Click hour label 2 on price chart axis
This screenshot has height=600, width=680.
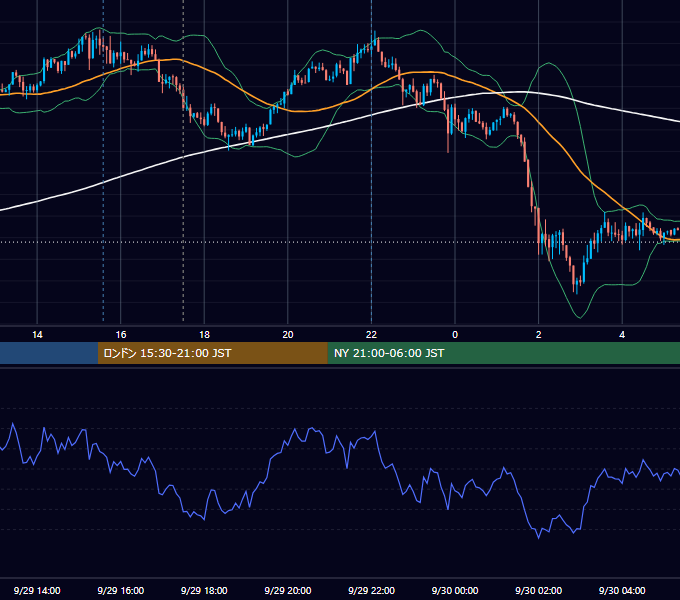539,335
